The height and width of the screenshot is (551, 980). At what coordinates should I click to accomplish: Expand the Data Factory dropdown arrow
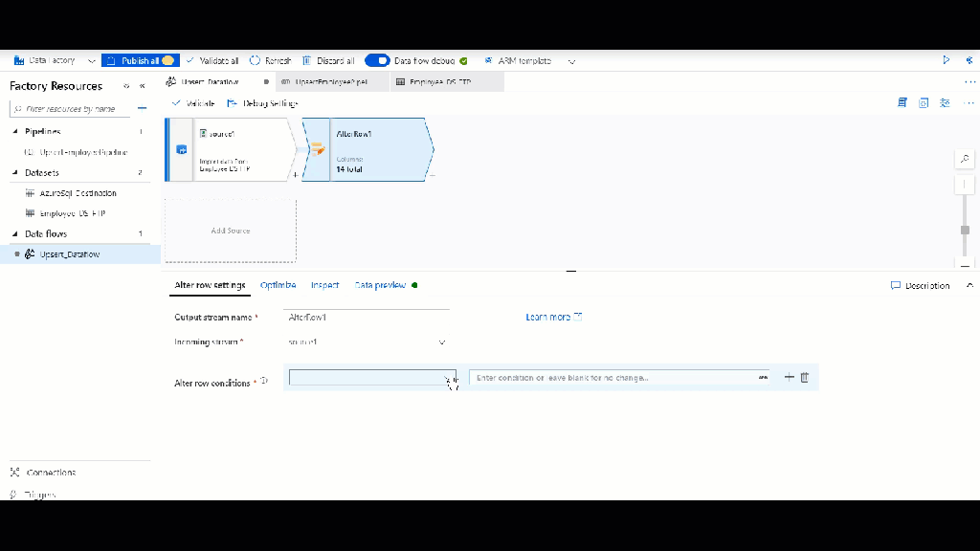tap(91, 61)
